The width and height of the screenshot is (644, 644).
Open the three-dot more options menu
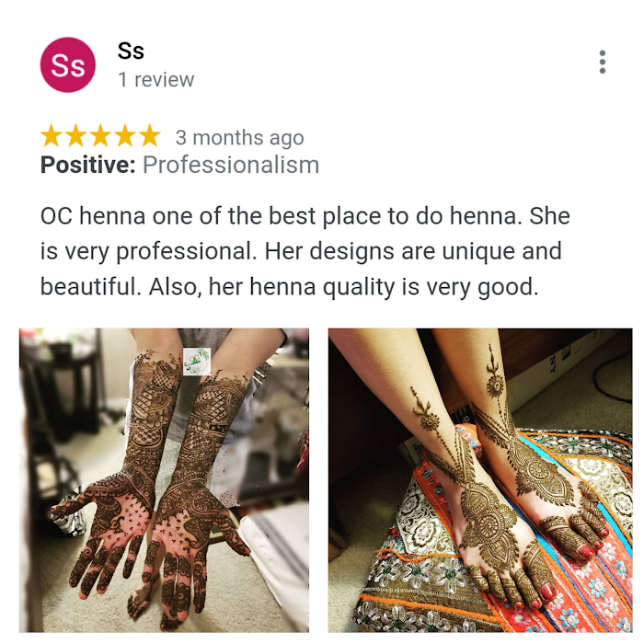602,62
